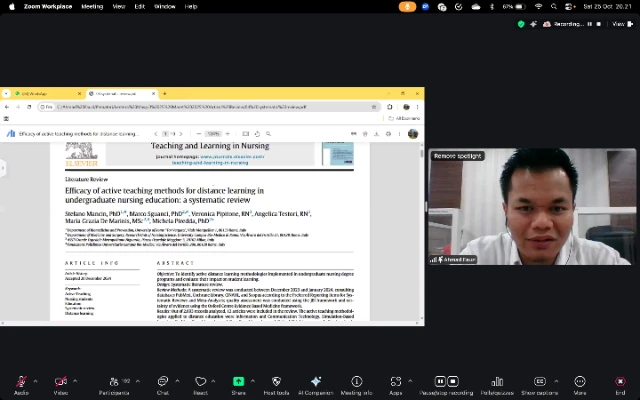Open the Meeting menu in menu bar

tap(92, 6)
